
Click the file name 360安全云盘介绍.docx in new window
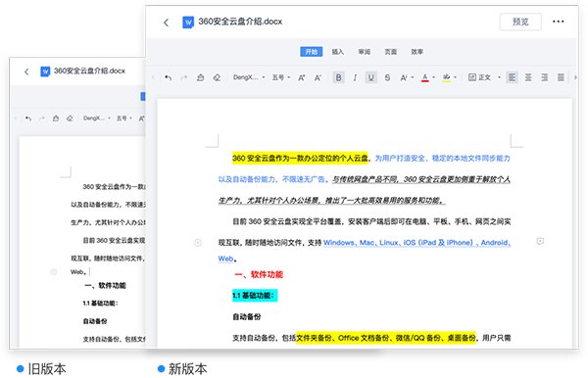(240, 22)
